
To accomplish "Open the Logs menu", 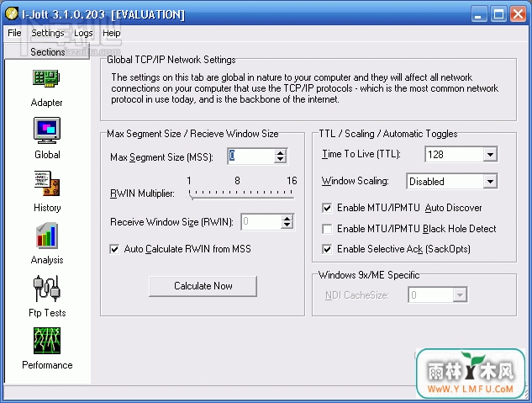I will click(83, 33).
